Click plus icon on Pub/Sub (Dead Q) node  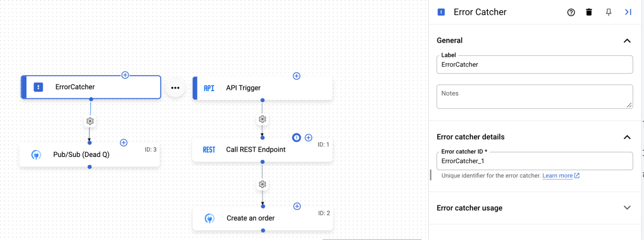coord(123,143)
